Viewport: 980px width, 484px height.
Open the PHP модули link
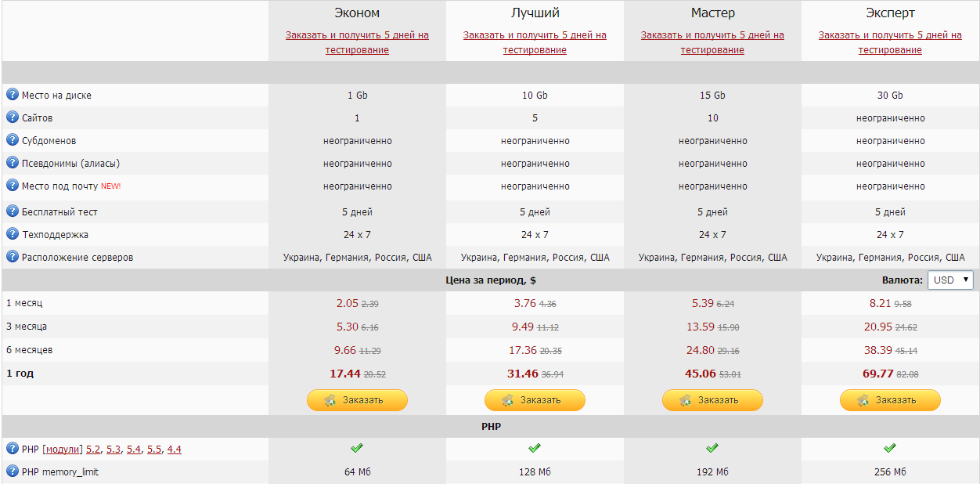(63, 450)
